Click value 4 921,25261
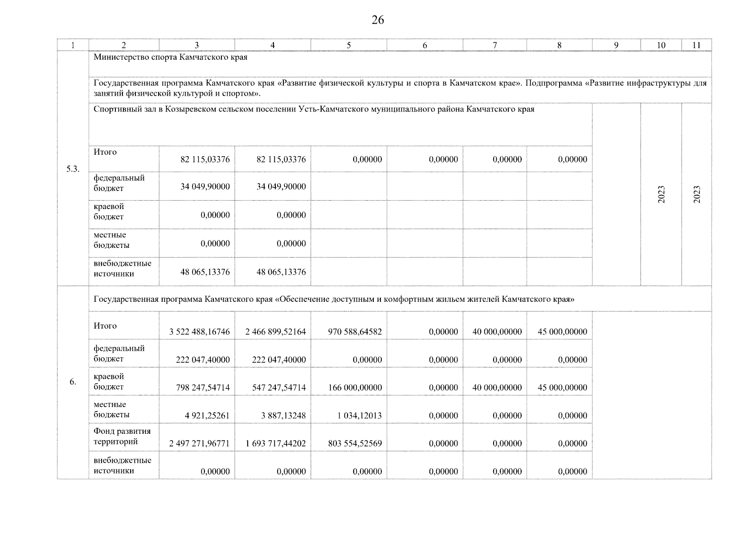Image resolution: width=756 pixels, height=535 pixels. tap(208, 416)
